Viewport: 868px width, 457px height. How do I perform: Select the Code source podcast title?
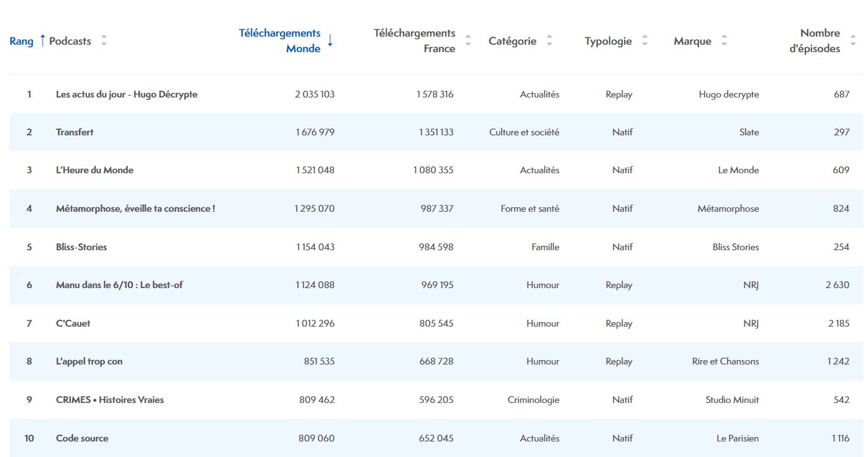pos(82,438)
